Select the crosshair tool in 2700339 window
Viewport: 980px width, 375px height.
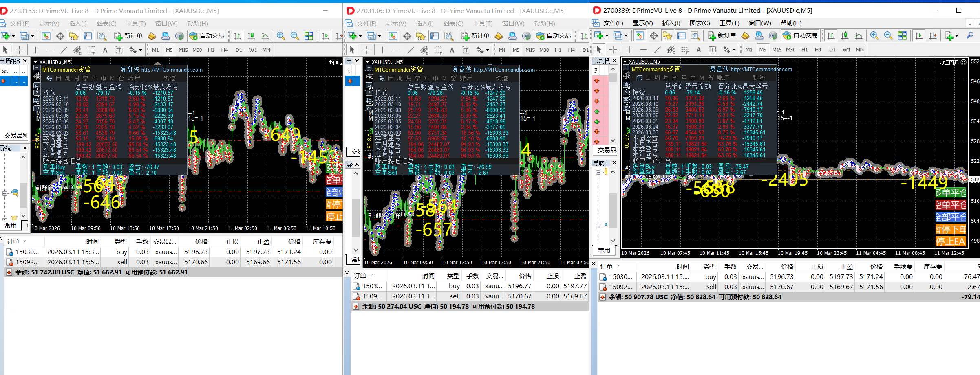(613, 50)
